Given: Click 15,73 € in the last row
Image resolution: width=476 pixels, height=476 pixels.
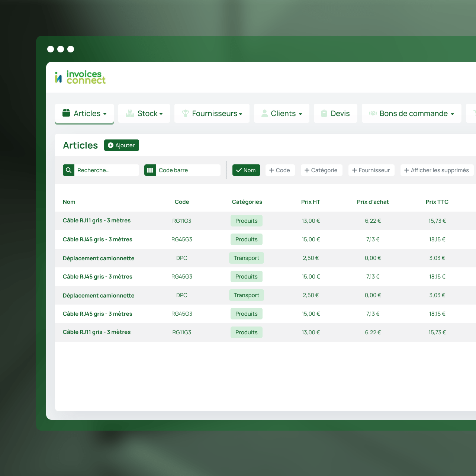Looking at the screenshot, I should 437,332.
